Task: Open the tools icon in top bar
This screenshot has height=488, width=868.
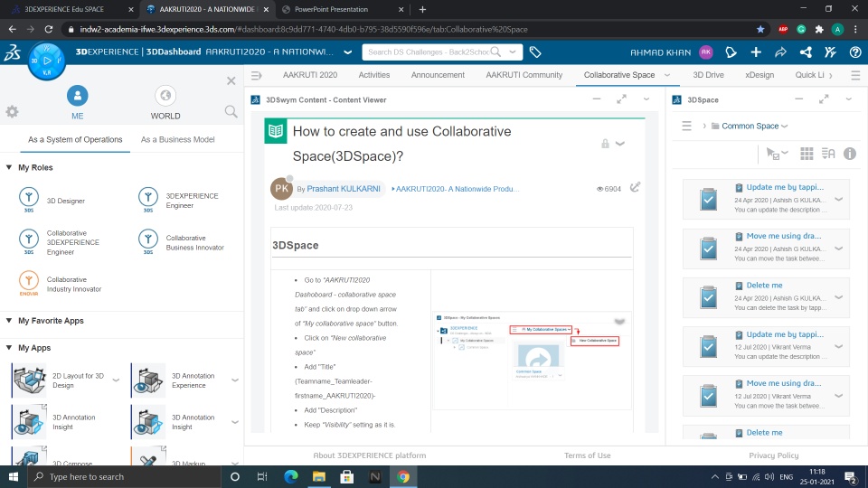Action: click(830, 52)
